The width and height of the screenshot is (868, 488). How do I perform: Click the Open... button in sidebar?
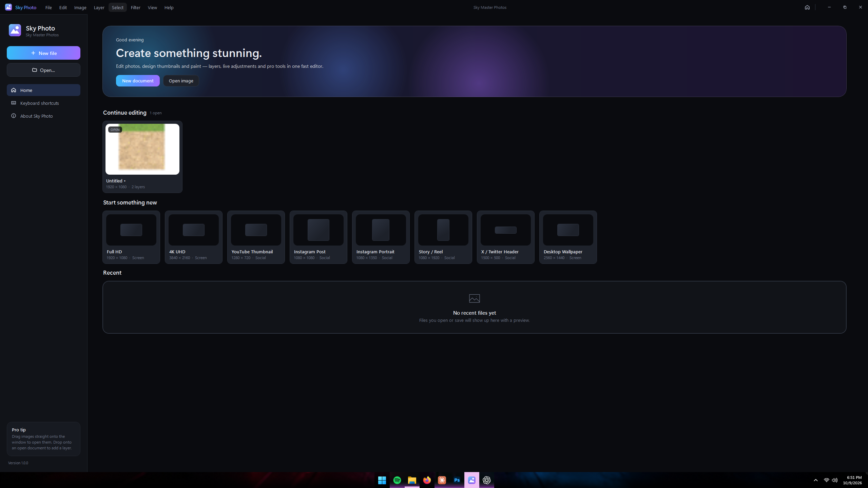(x=43, y=70)
